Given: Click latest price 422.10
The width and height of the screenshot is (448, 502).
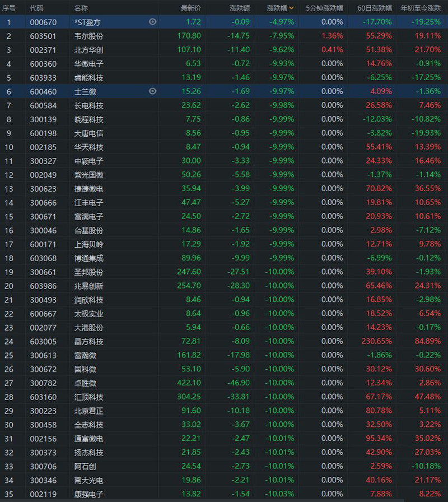Looking at the screenshot, I should [x=189, y=383].
